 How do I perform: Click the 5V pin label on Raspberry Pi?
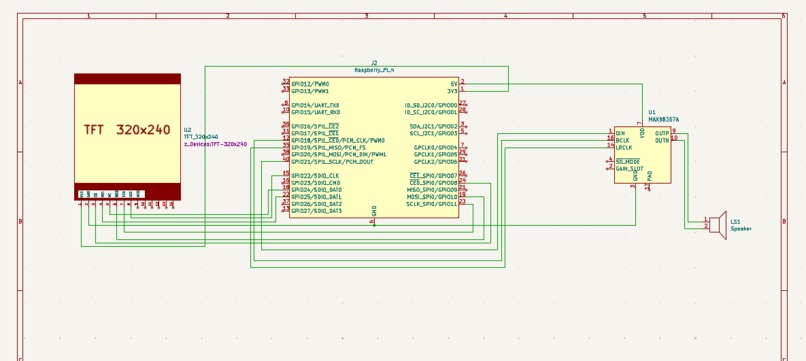(453, 83)
